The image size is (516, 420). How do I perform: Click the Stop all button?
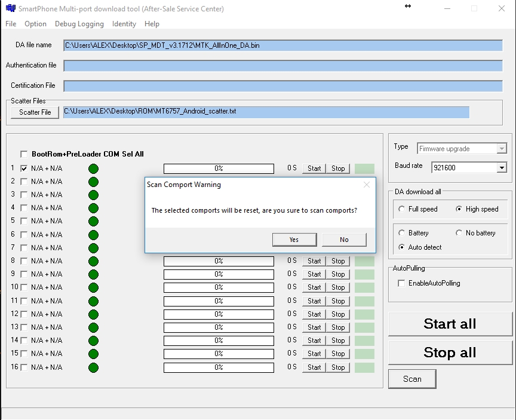click(450, 352)
